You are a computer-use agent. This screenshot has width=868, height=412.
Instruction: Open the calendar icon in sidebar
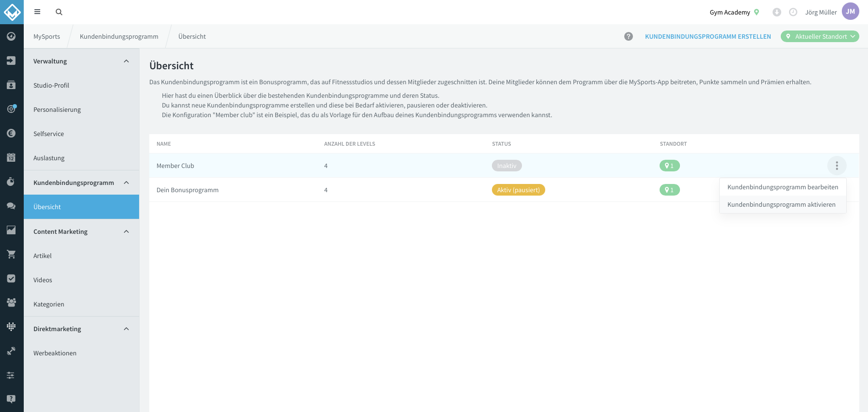(x=11, y=157)
